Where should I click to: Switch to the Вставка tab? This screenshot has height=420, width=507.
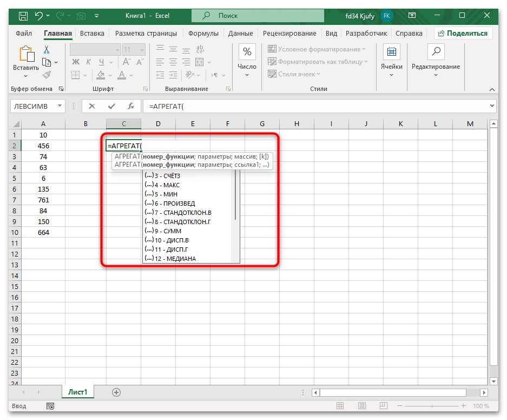[x=92, y=34]
